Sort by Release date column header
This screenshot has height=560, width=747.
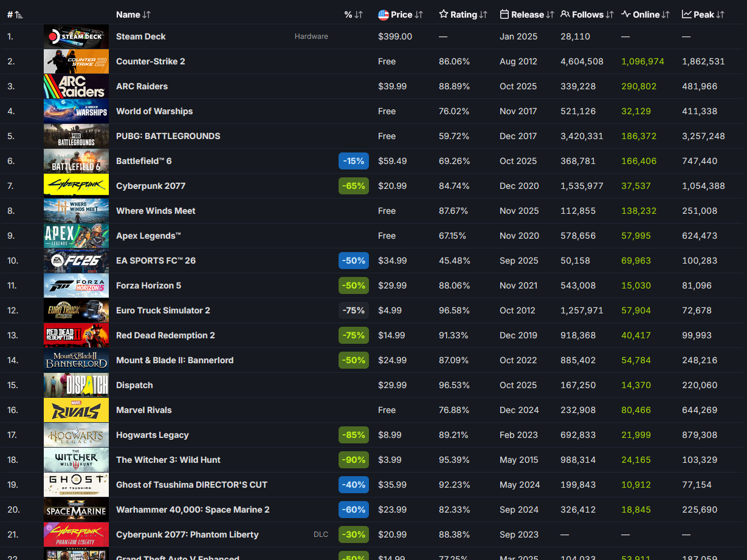[527, 15]
